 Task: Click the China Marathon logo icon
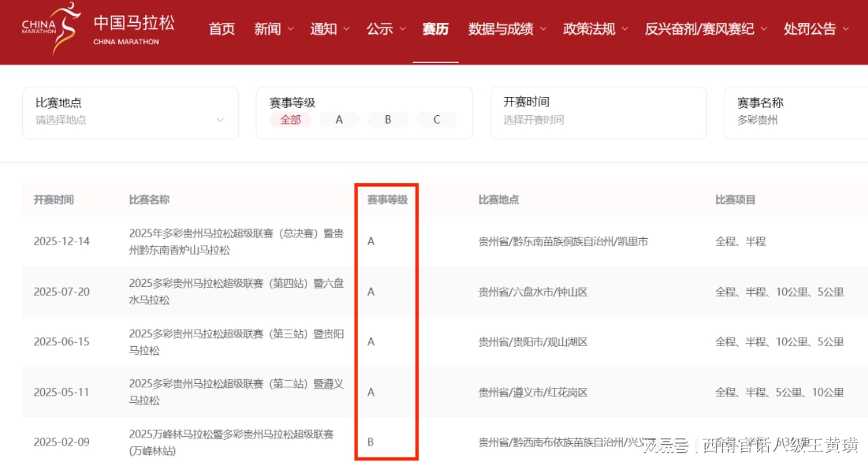(52, 28)
